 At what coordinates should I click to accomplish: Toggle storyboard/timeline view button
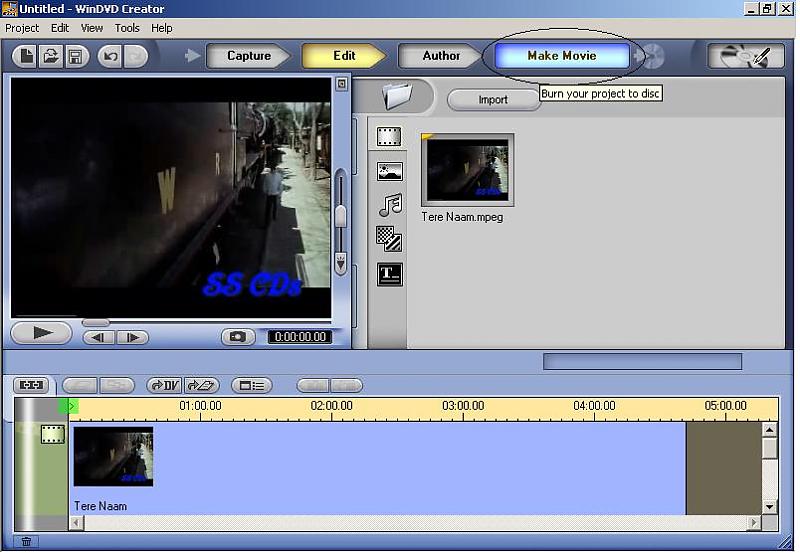(x=31, y=385)
